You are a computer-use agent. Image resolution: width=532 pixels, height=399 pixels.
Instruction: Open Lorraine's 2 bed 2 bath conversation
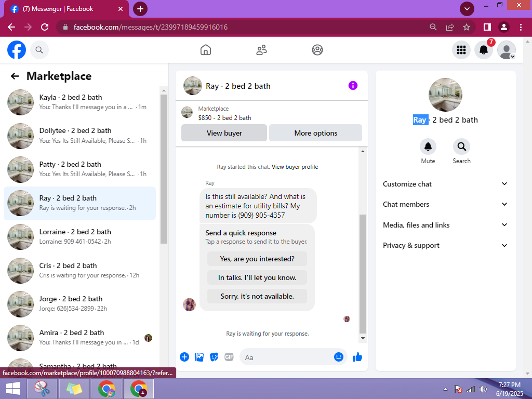(x=79, y=237)
